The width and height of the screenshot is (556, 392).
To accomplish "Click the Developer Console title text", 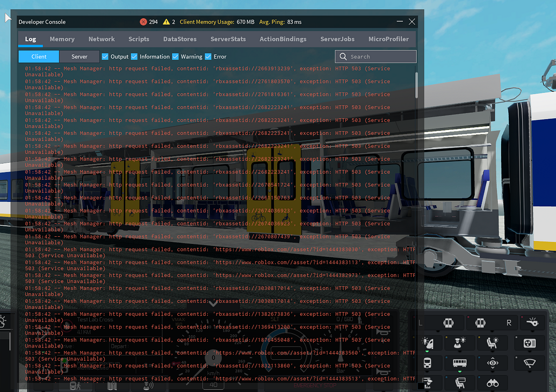I will (x=42, y=22).
